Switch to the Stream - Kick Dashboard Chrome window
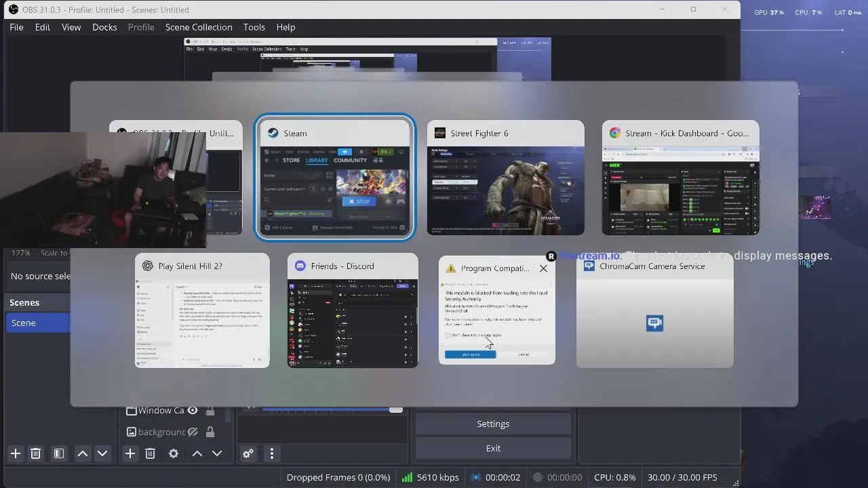 click(x=681, y=178)
